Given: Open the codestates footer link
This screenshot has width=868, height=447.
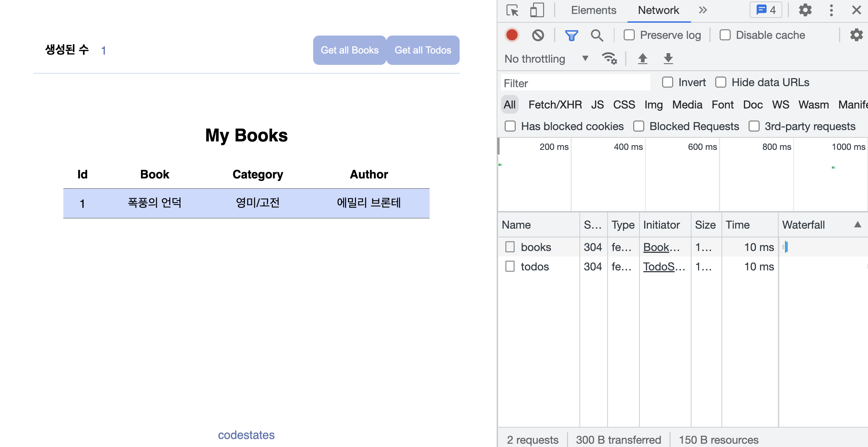Looking at the screenshot, I should pyautogui.click(x=246, y=435).
